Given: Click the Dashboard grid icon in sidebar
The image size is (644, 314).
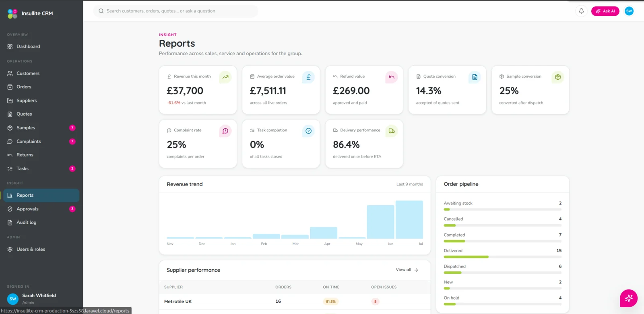Looking at the screenshot, I should (x=10, y=47).
